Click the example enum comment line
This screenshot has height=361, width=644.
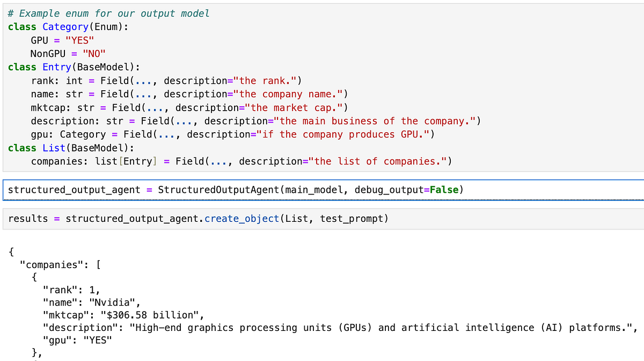(x=107, y=13)
